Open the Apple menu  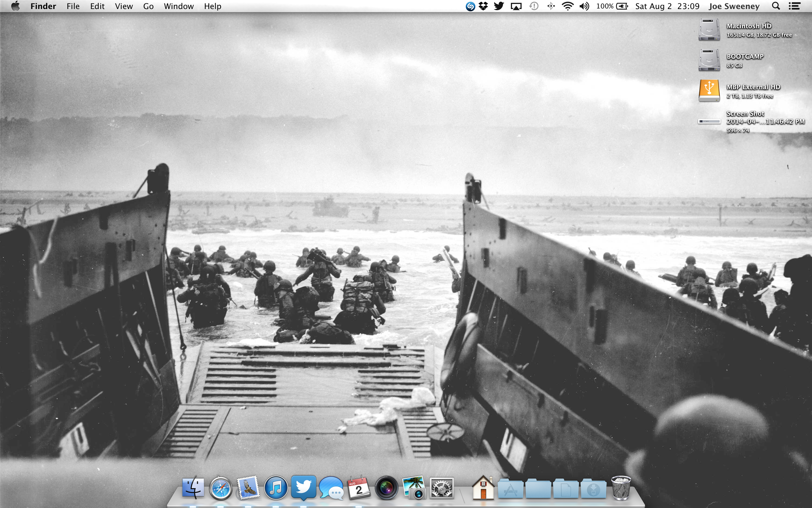pyautogui.click(x=15, y=6)
